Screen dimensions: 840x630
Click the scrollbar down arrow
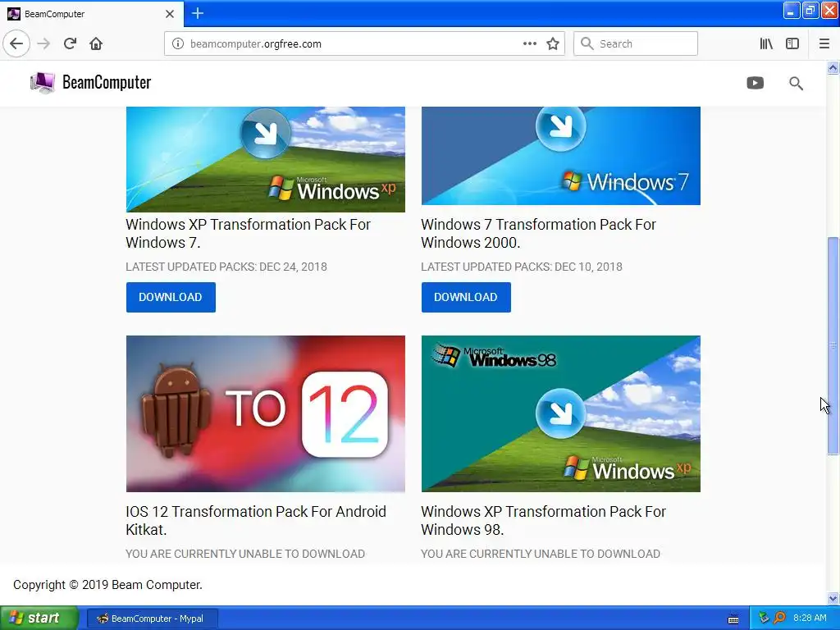[x=833, y=598]
